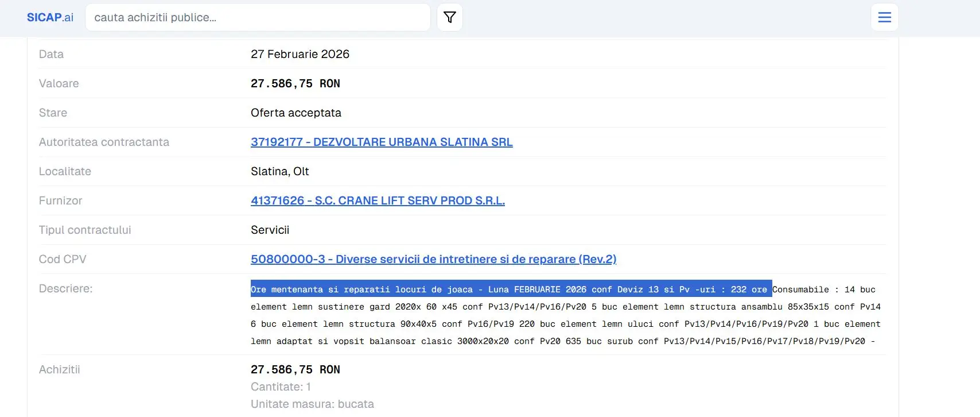Open DEZVOLTARE URBANA SLATINA SRL authority link
The image size is (980, 417).
(x=382, y=142)
